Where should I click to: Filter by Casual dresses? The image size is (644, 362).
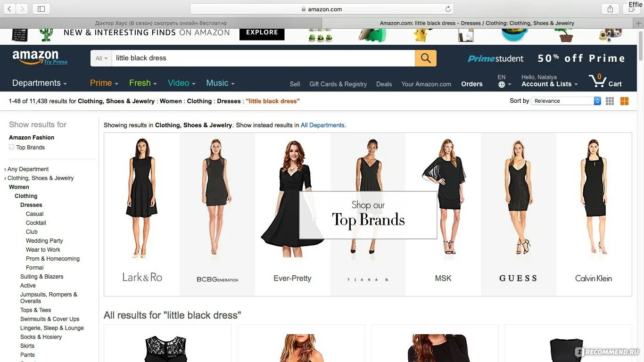35,214
